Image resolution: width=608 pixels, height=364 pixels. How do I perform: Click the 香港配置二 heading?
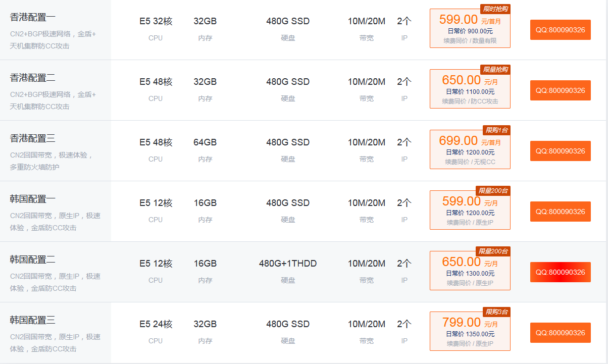[x=33, y=78]
